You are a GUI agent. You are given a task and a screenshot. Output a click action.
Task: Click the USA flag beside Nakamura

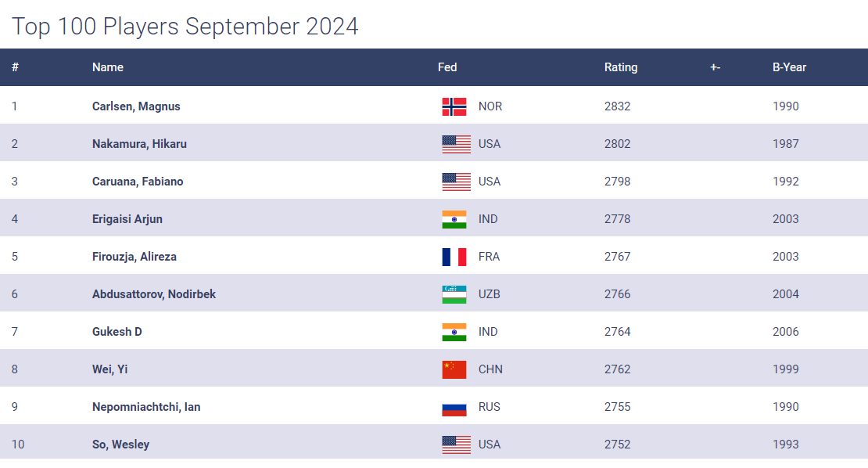[x=456, y=144]
